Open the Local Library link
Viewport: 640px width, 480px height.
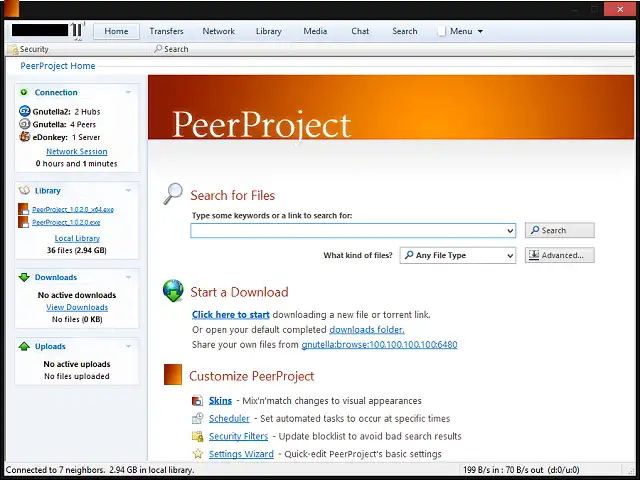pos(77,238)
